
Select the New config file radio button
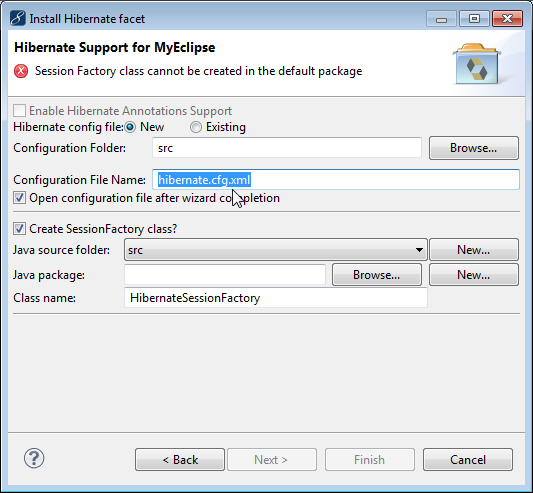(130, 127)
